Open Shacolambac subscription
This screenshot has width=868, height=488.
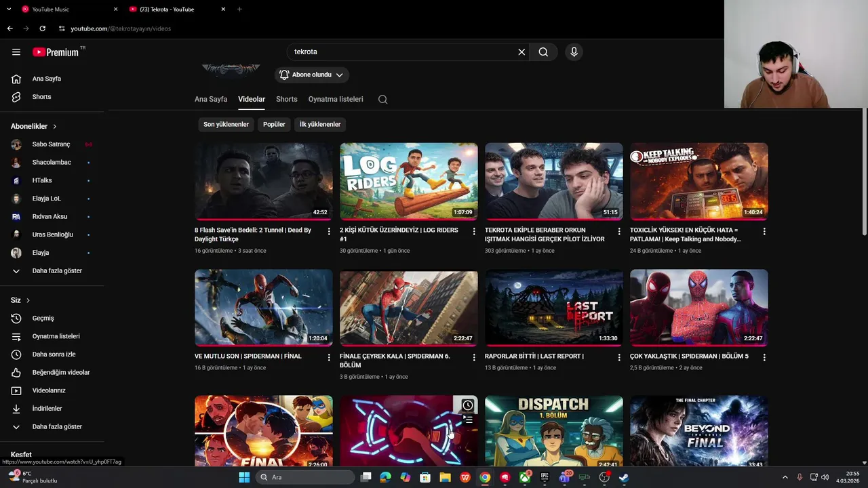tap(52, 163)
